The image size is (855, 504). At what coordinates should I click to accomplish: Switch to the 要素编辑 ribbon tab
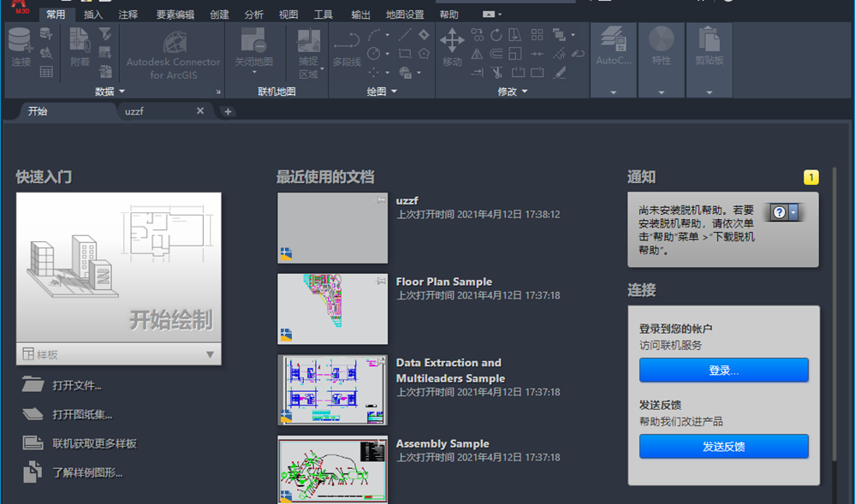click(175, 15)
